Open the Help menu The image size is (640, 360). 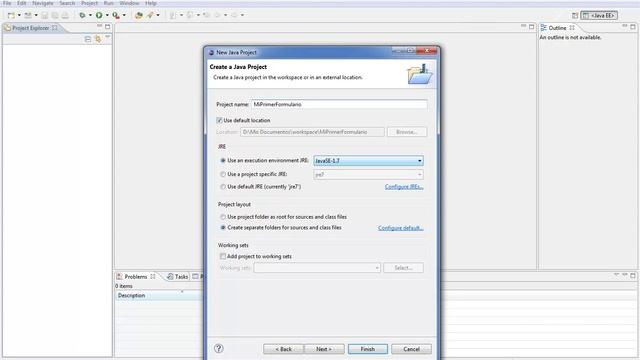point(151,3)
